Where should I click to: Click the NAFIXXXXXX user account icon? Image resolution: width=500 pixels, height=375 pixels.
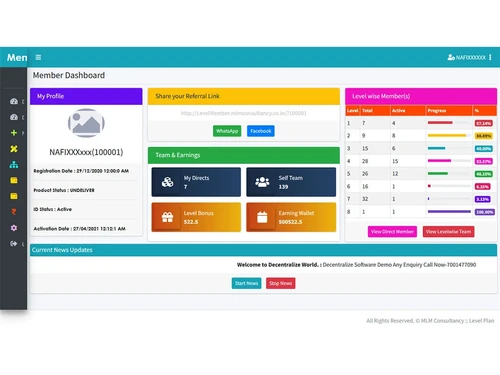[451, 57]
